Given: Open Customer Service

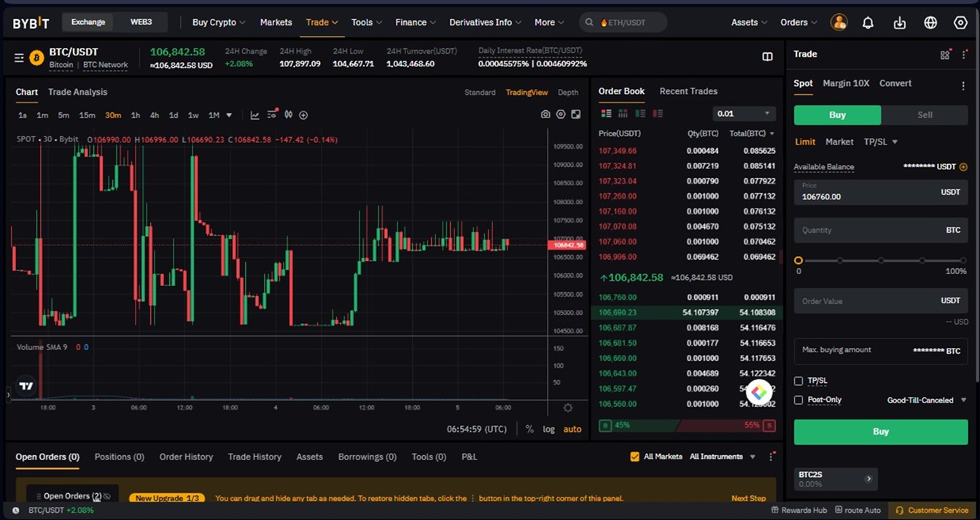Looking at the screenshot, I should (932, 511).
